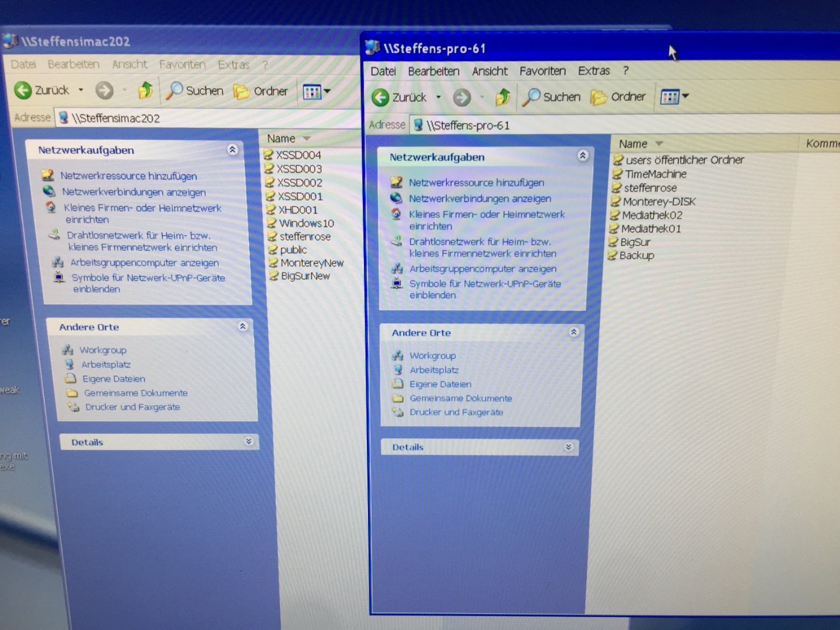Open Bearbeiten menu in Steffens-pro-61 window
This screenshot has height=630, width=840.
433,71
